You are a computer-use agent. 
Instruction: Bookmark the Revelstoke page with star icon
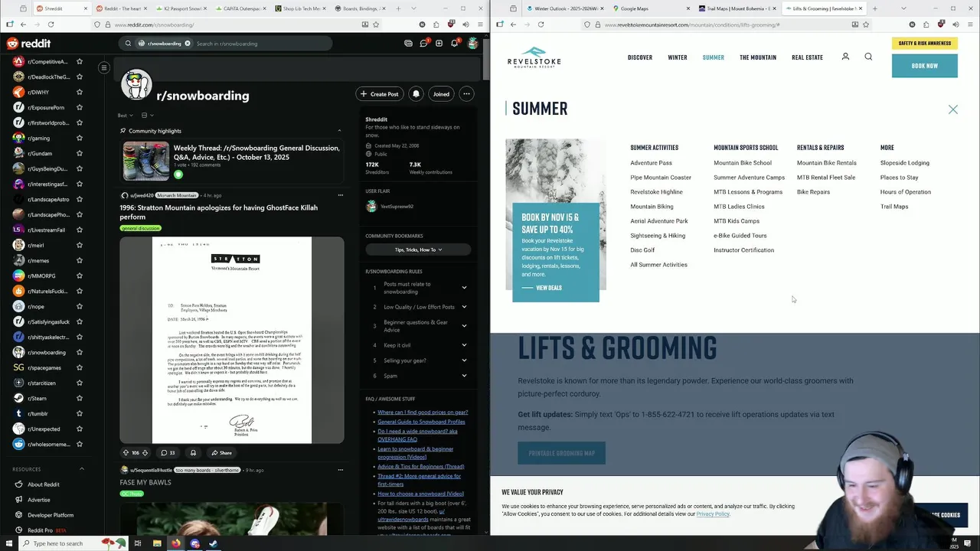click(x=866, y=24)
